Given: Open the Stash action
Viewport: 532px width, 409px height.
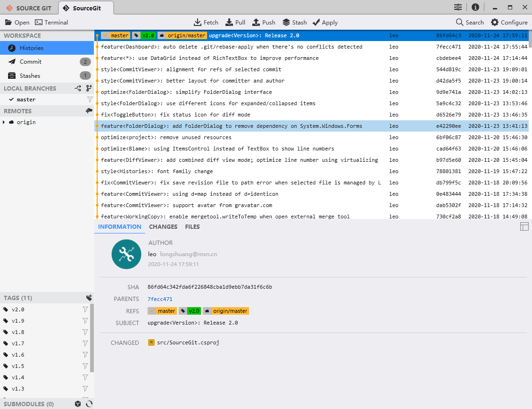Looking at the screenshot, I should pos(294,22).
